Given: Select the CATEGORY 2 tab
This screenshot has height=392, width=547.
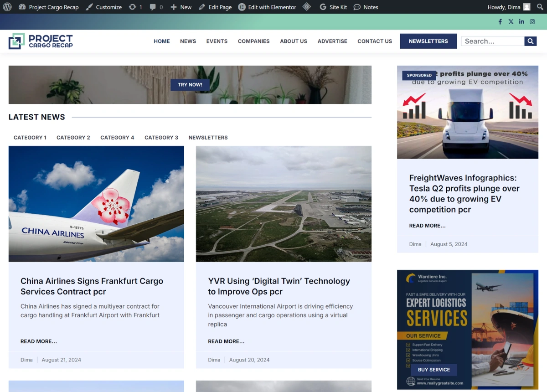Looking at the screenshot, I should point(73,137).
